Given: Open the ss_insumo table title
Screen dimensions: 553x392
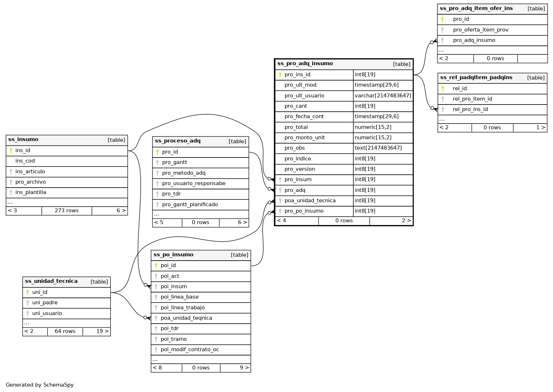Looking at the screenshot, I should coord(23,140).
